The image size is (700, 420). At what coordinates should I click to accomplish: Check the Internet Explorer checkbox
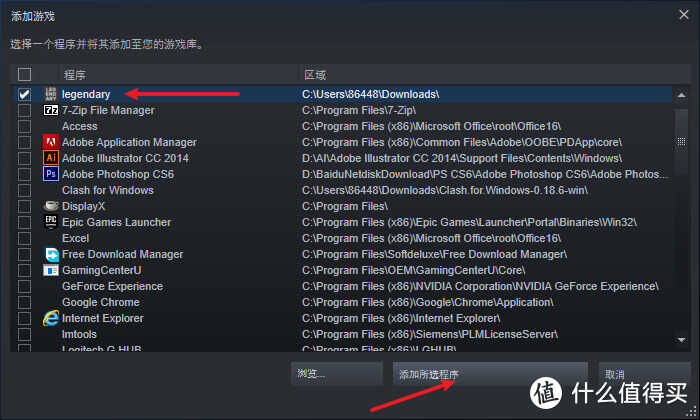point(24,318)
